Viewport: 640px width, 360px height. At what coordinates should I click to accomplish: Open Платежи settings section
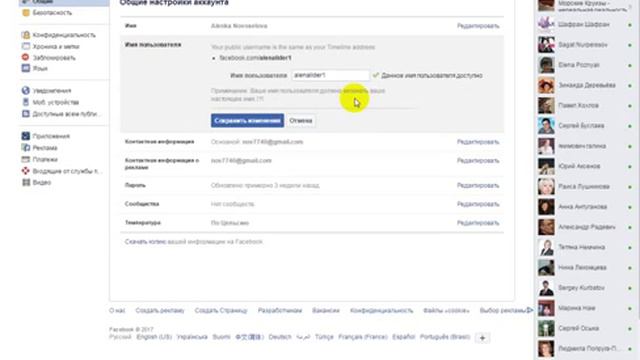(x=45, y=159)
